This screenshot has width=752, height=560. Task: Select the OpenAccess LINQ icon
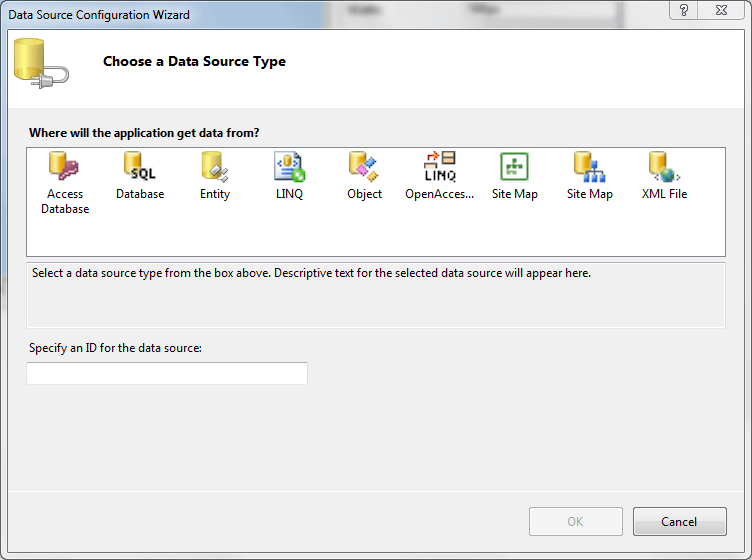click(x=439, y=166)
